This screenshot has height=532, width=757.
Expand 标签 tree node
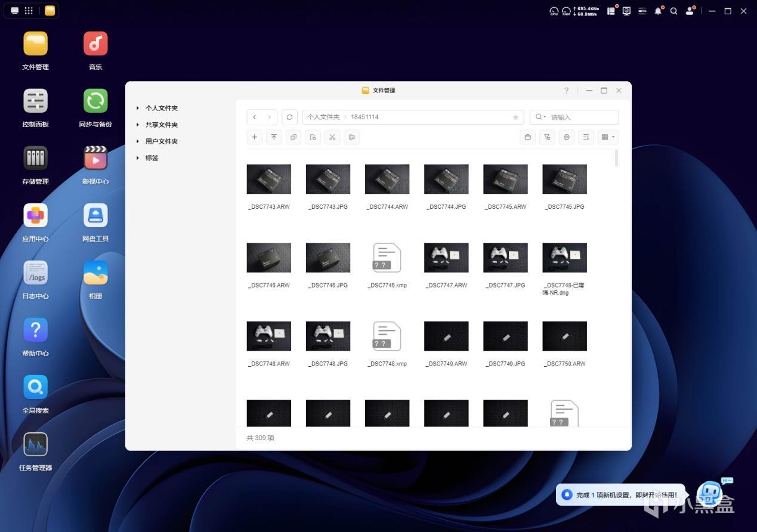coord(138,158)
